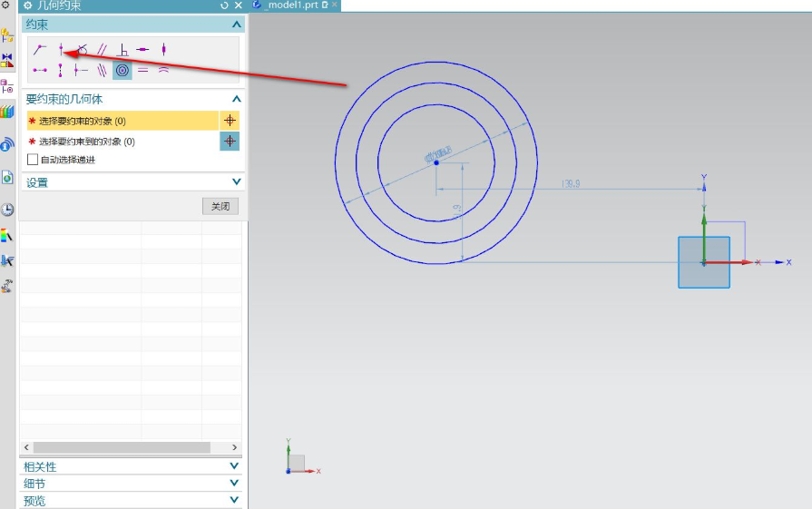Click crosshair for 选择要约束的对象
Image resolution: width=812 pixels, height=509 pixels.
coord(230,121)
